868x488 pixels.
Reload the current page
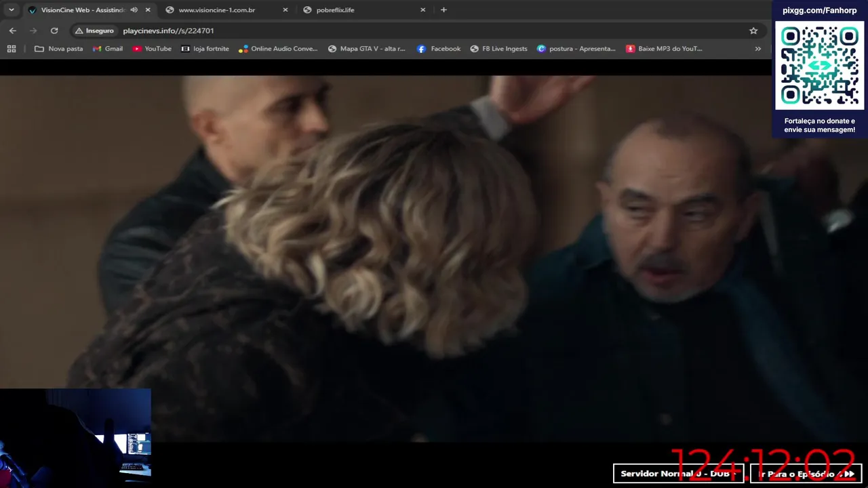tap(54, 30)
